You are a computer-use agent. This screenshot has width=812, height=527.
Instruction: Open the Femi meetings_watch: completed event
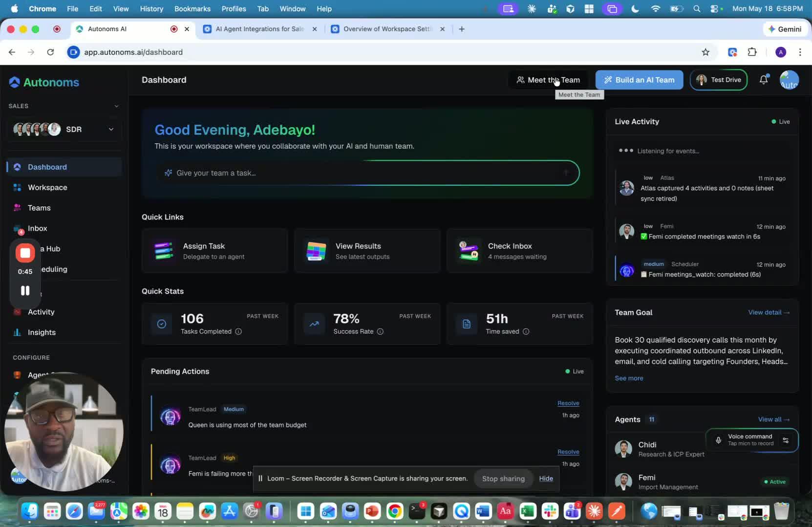[x=702, y=269]
